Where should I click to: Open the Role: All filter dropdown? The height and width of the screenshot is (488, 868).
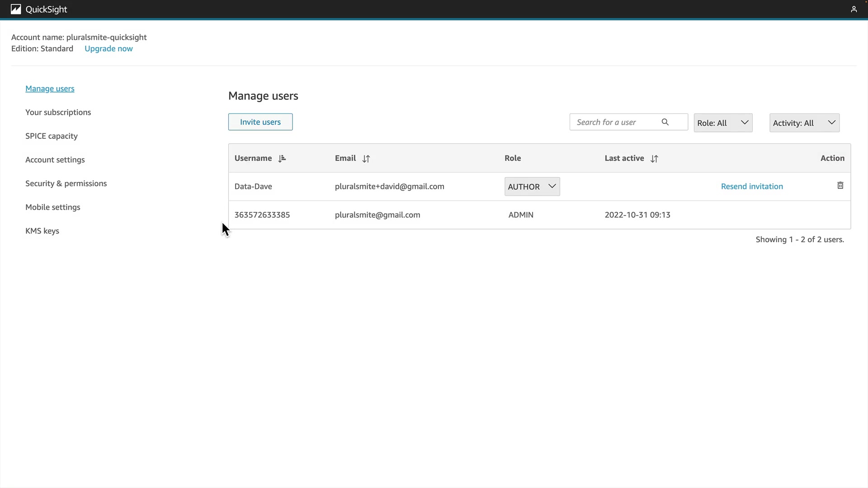click(x=723, y=123)
